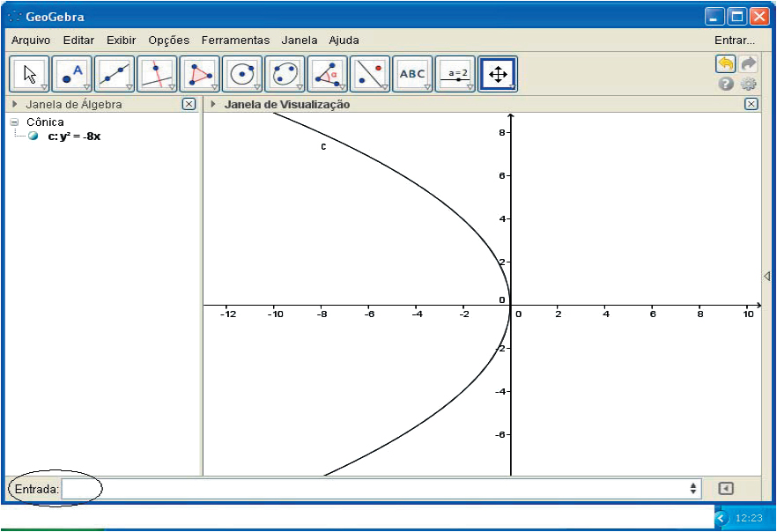Select the Move Graphics View tool
The width and height of the screenshot is (777, 532).
click(498, 75)
